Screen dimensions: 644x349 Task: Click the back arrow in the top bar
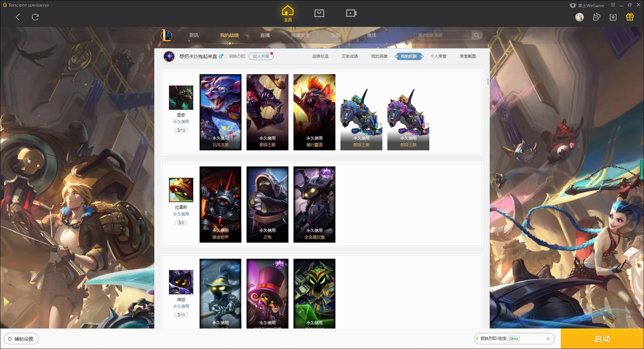tap(18, 17)
